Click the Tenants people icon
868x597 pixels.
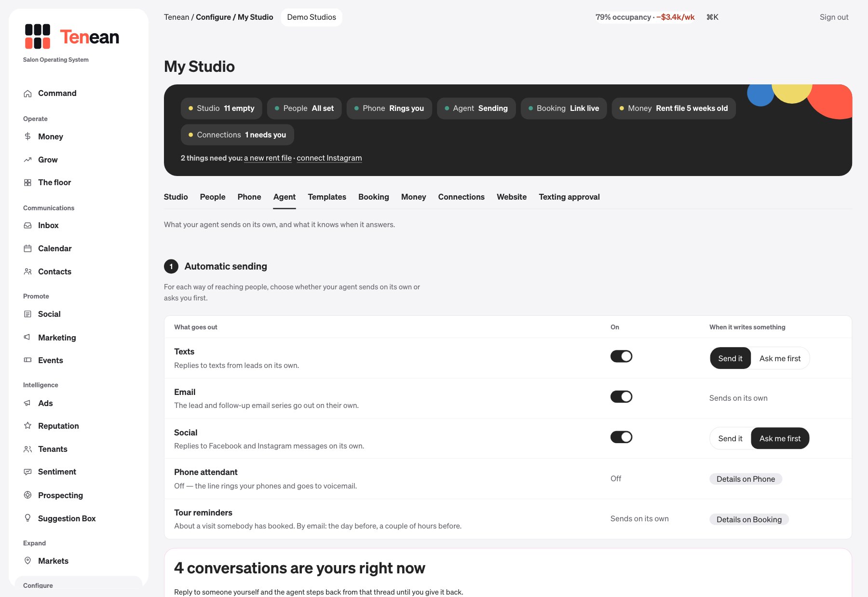(x=28, y=449)
